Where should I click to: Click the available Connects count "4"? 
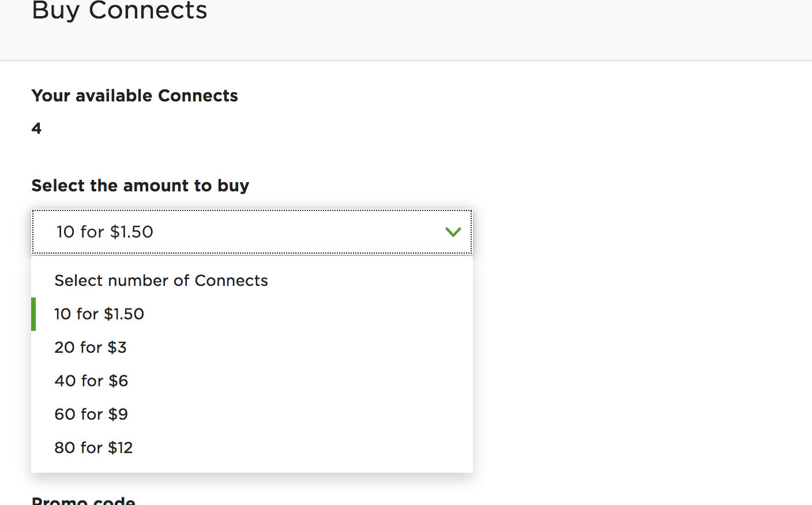click(x=36, y=128)
